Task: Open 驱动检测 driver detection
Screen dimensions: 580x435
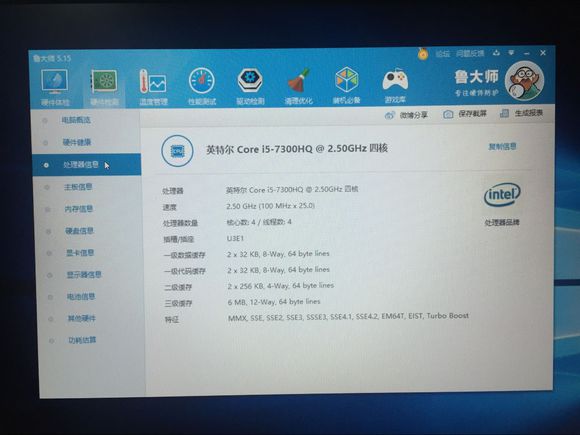Action: coord(250,86)
